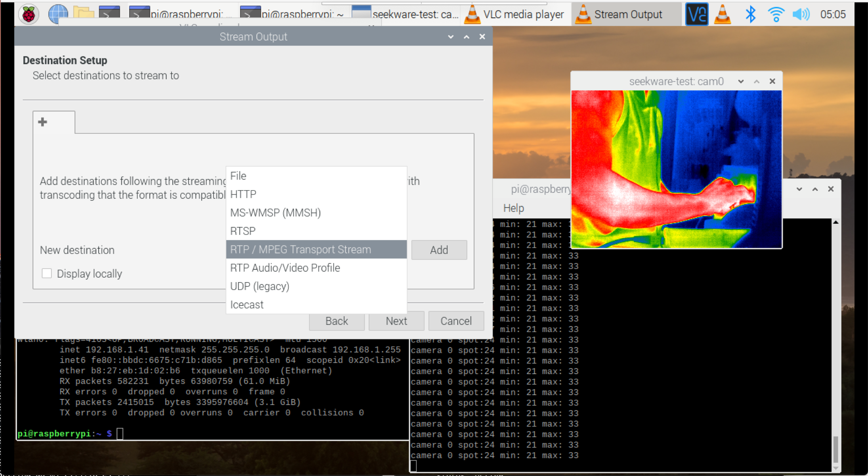Launch the web browser globe icon

(58, 14)
